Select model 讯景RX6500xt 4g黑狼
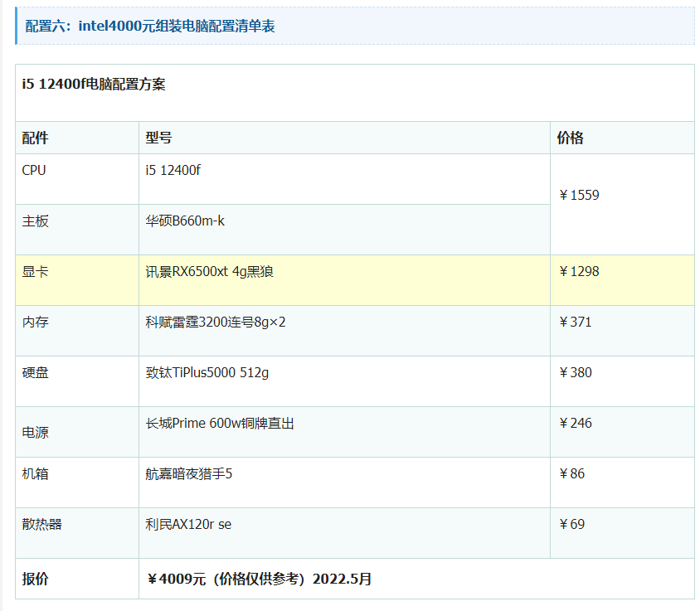This screenshot has height=611, width=700. pyautogui.click(x=209, y=271)
